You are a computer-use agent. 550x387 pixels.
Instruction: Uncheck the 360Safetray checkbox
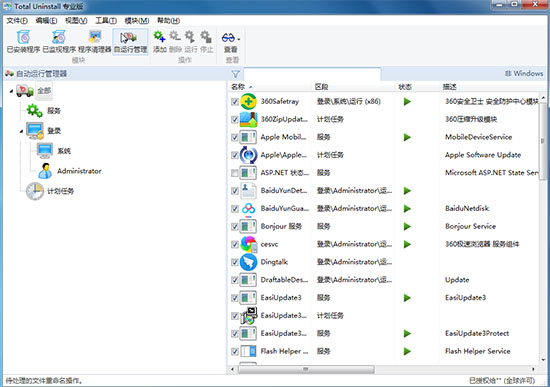pyautogui.click(x=235, y=102)
